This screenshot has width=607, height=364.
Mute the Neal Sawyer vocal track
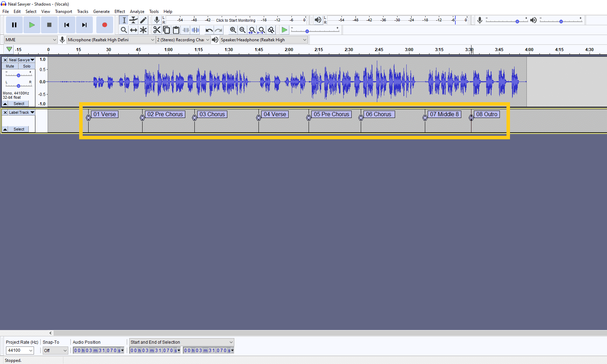tap(9, 66)
